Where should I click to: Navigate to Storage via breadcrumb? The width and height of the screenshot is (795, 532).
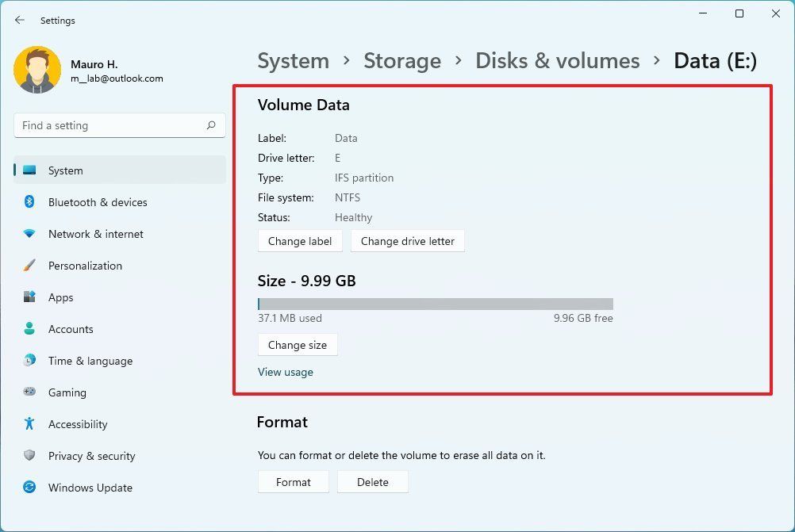pyautogui.click(x=402, y=60)
